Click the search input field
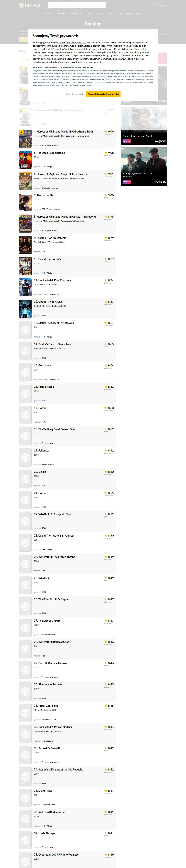Screen dimensions: 186x868 [x=77, y=5]
